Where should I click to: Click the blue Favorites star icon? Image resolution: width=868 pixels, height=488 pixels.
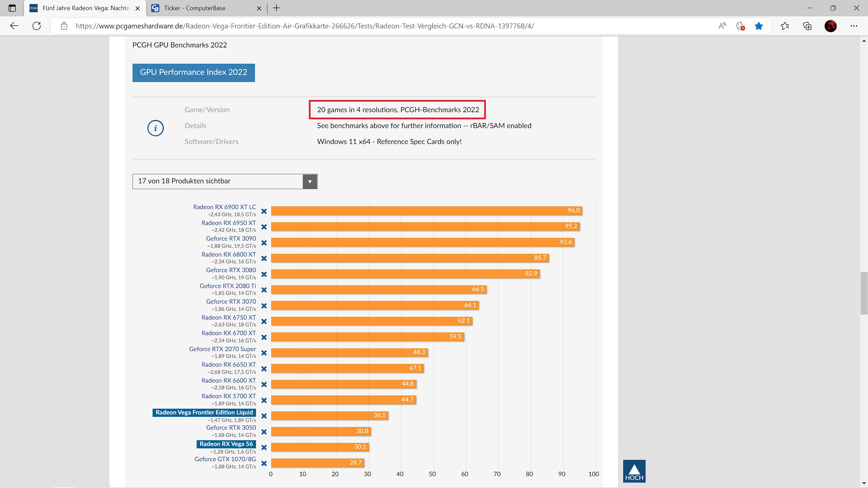(x=759, y=26)
